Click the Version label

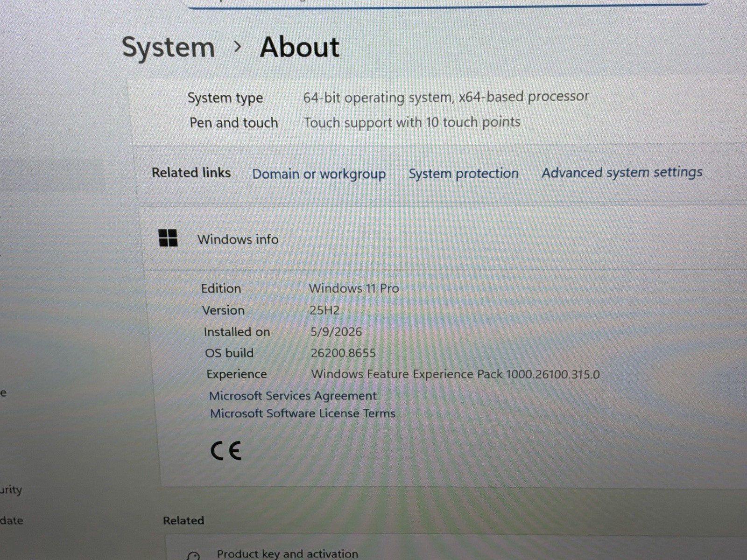pos(223,310)
